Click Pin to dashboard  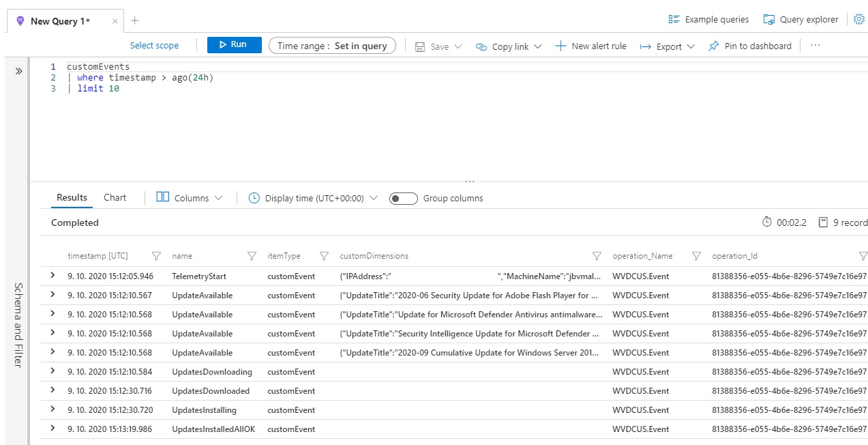[x=750, y=46]
